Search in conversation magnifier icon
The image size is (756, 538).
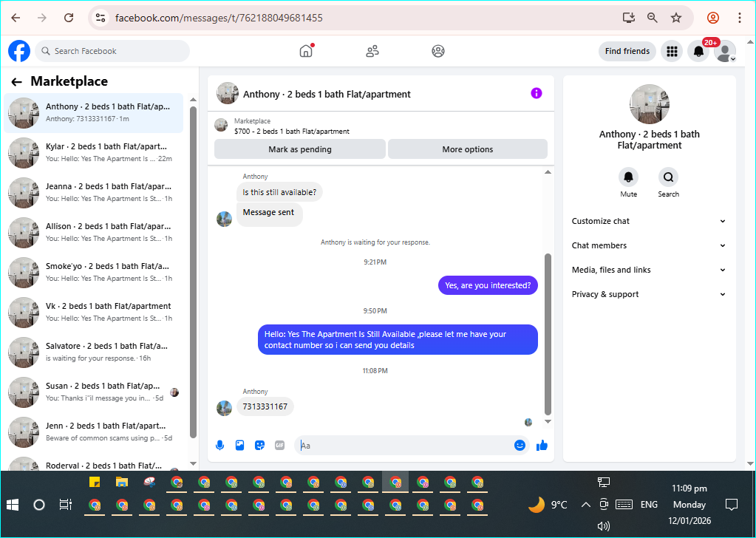668,177
